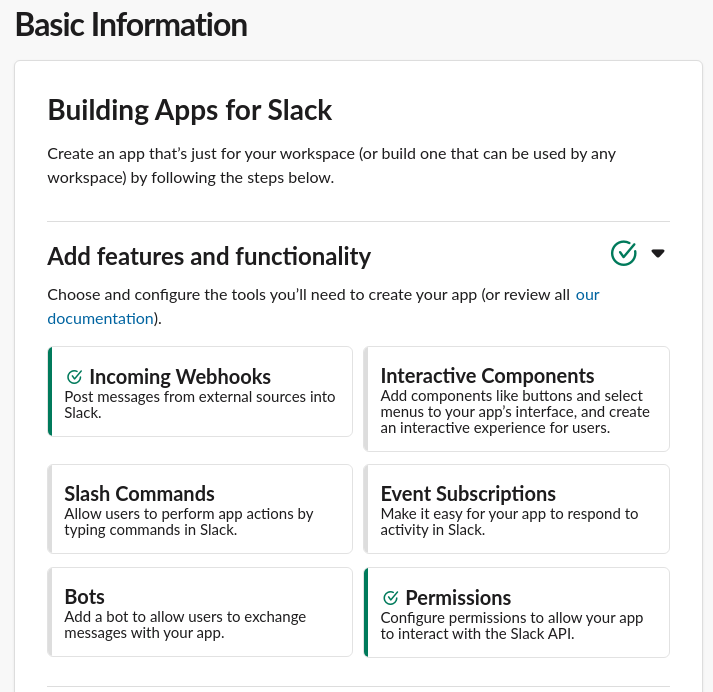Collapse the Add features and functionality section
The height and width of the screenshot is (692, 713).
click(x=658, y=253)
